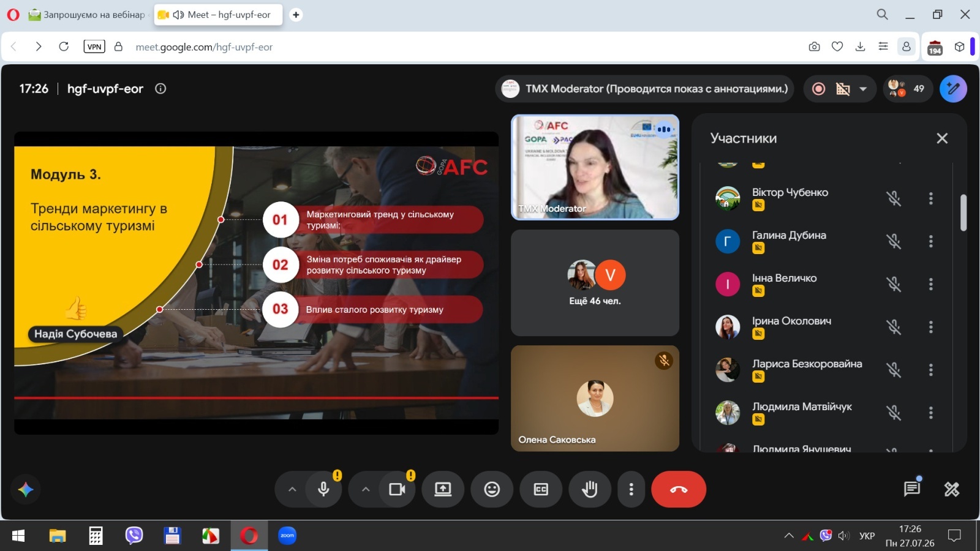This screenshot has height=551, width=980.
Task: Open the "Ещё 46 чел." tile
Action: click(595, 283)
